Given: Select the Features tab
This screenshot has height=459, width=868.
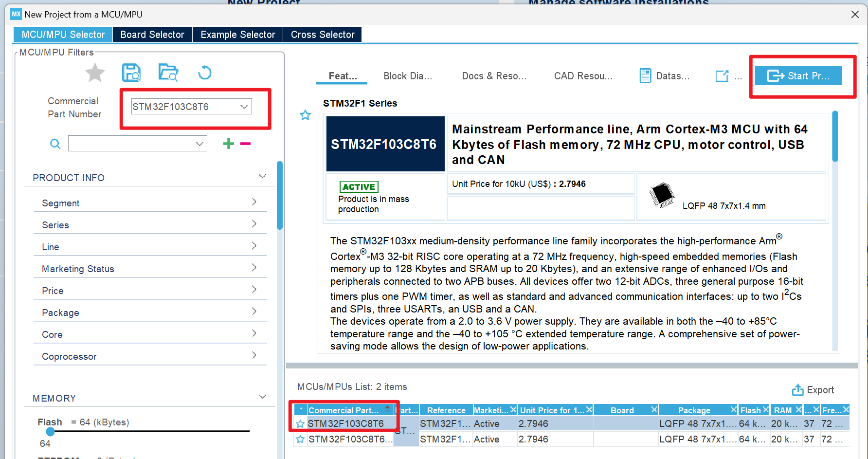Looking at the screenshot, I should click(343, 76).
